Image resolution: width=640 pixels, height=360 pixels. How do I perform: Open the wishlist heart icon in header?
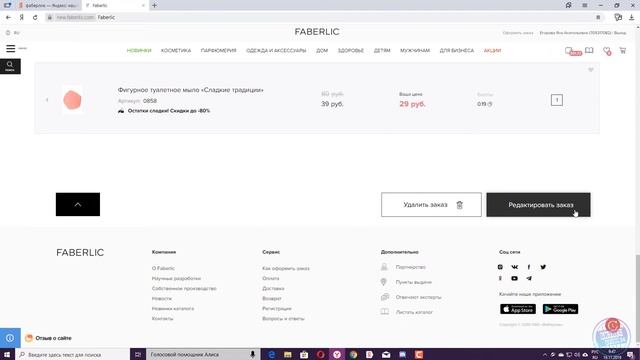tap(607, 51)
